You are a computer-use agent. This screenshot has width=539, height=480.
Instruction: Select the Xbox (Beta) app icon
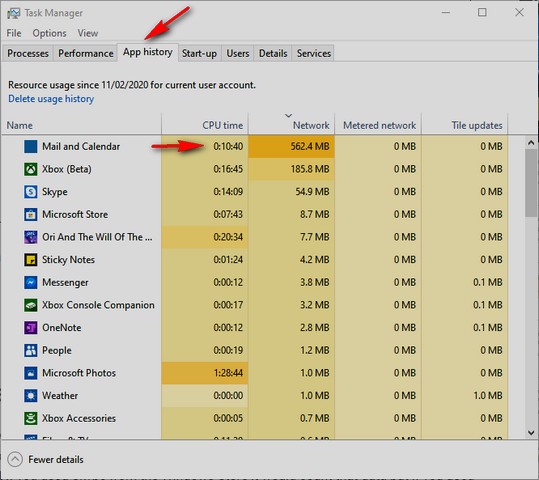pyautogui.click(x=31, y=169)
